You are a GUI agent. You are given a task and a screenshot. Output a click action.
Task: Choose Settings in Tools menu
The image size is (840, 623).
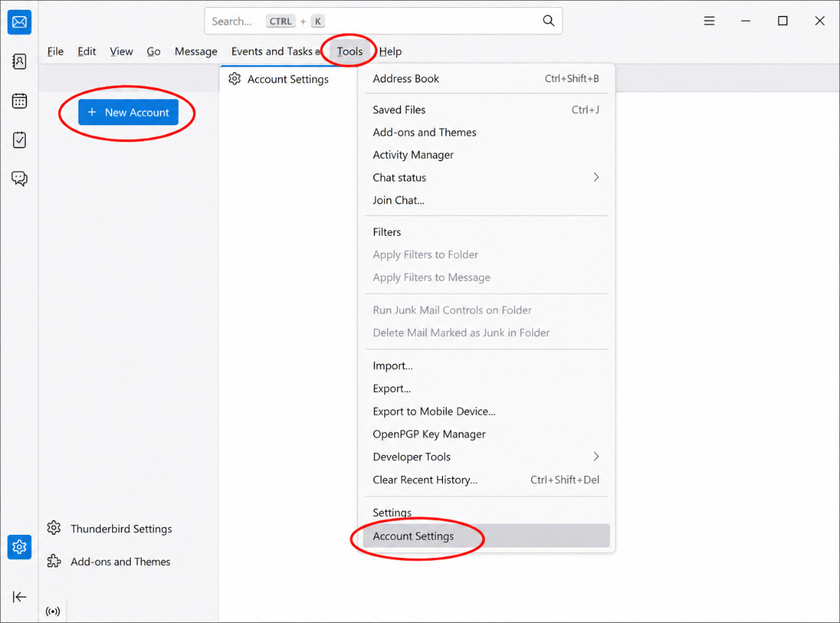[x=486, y=512]
